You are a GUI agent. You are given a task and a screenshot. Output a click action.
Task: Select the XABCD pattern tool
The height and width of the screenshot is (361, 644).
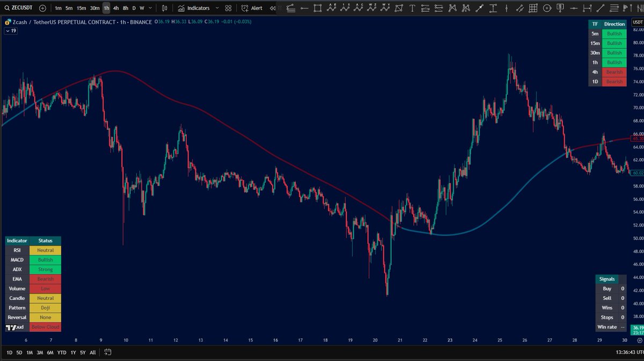coord(452,8)
